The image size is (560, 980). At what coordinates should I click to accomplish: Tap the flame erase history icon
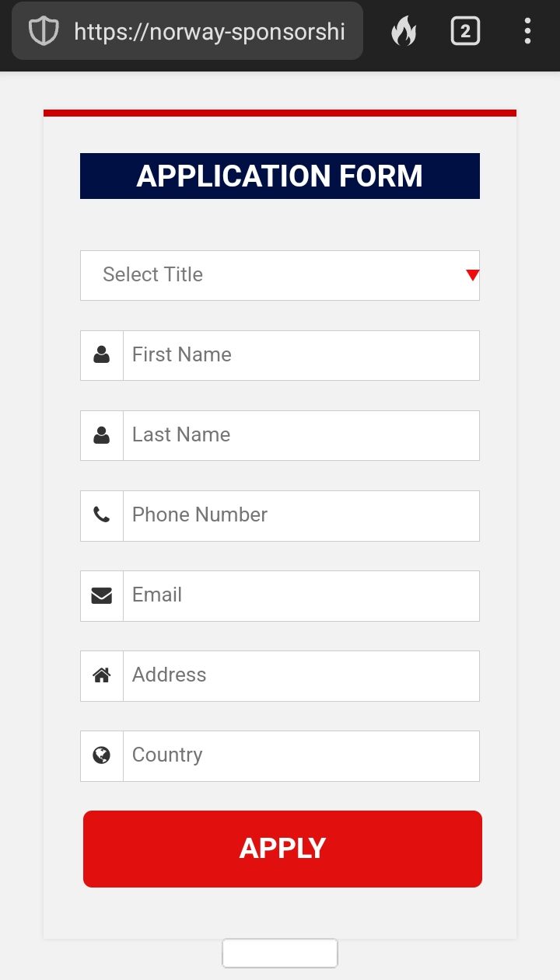(404, 31)
